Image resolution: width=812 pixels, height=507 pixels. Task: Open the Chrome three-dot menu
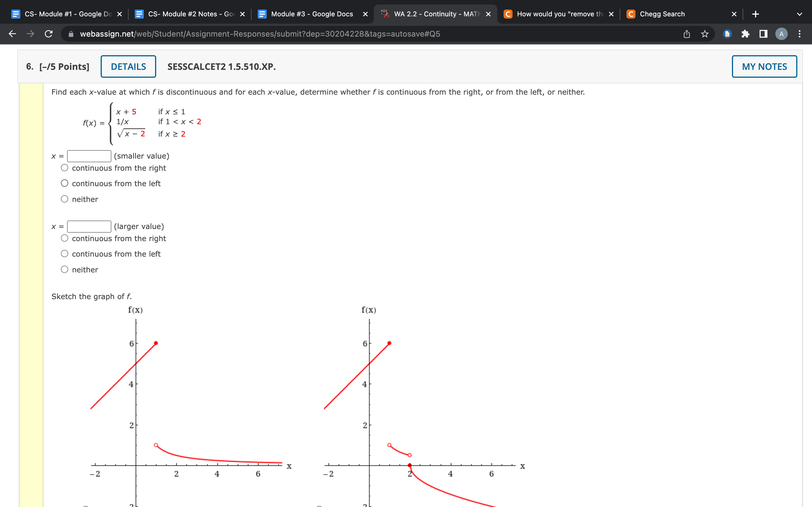point(800,34)
